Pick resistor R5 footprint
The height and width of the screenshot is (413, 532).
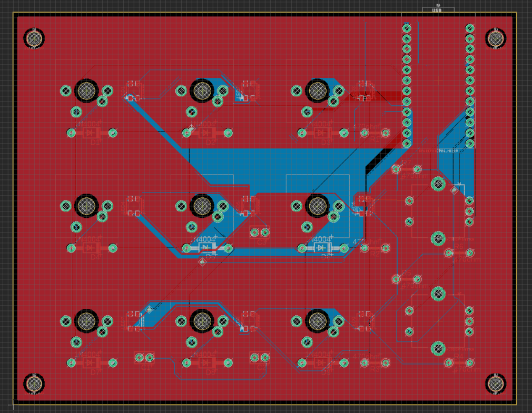pyautogui.click(x=407, y=279)
